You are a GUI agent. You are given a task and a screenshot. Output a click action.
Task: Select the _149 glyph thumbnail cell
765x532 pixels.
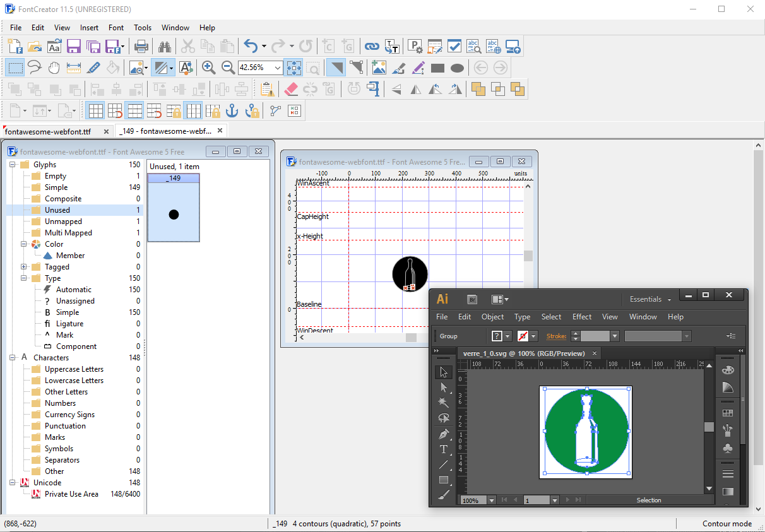click(174, 208)
